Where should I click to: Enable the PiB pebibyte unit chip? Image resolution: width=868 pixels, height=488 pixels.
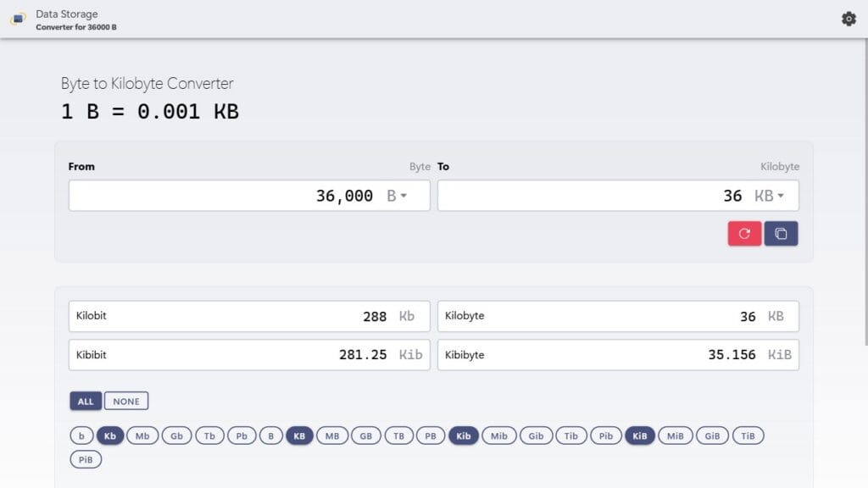(x=86, y=459)
